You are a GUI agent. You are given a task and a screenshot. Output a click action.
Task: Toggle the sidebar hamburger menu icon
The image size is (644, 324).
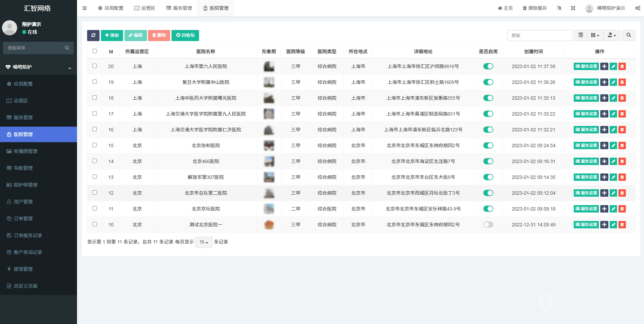coord(85,8)
